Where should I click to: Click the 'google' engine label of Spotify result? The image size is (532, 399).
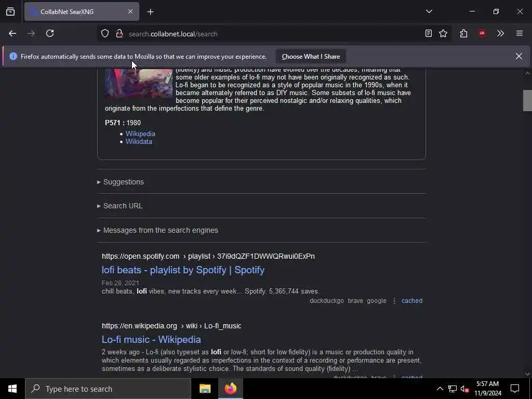[x=377, y=301]
